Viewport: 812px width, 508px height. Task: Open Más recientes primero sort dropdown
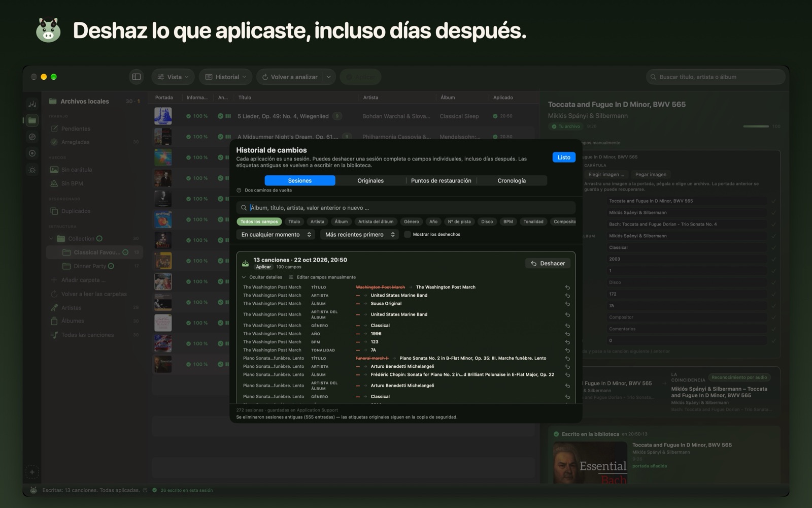pos(359,235)
